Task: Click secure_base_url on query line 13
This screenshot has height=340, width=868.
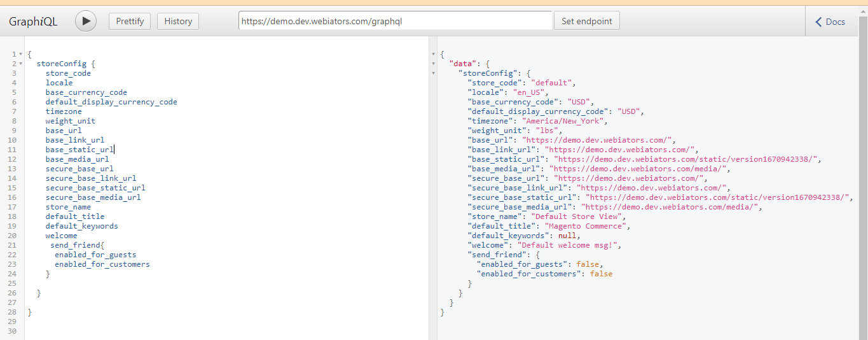Action: [x=79, y=169]
